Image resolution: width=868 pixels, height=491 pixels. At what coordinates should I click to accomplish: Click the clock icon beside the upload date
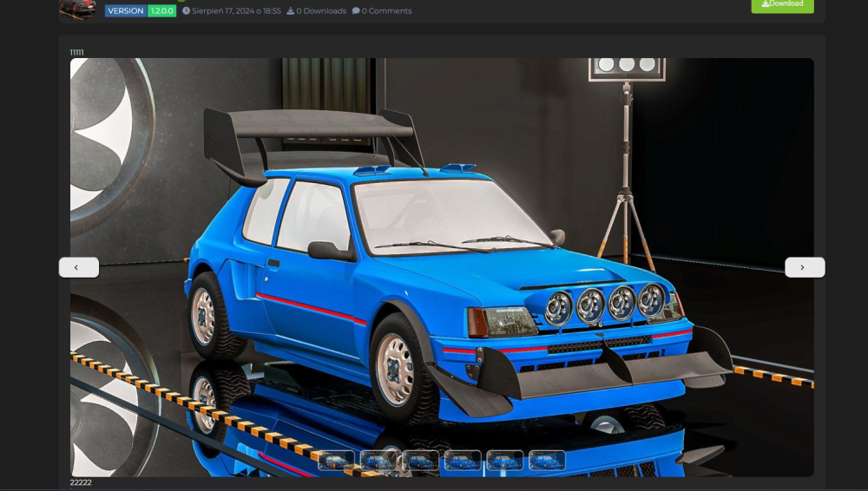186,11
